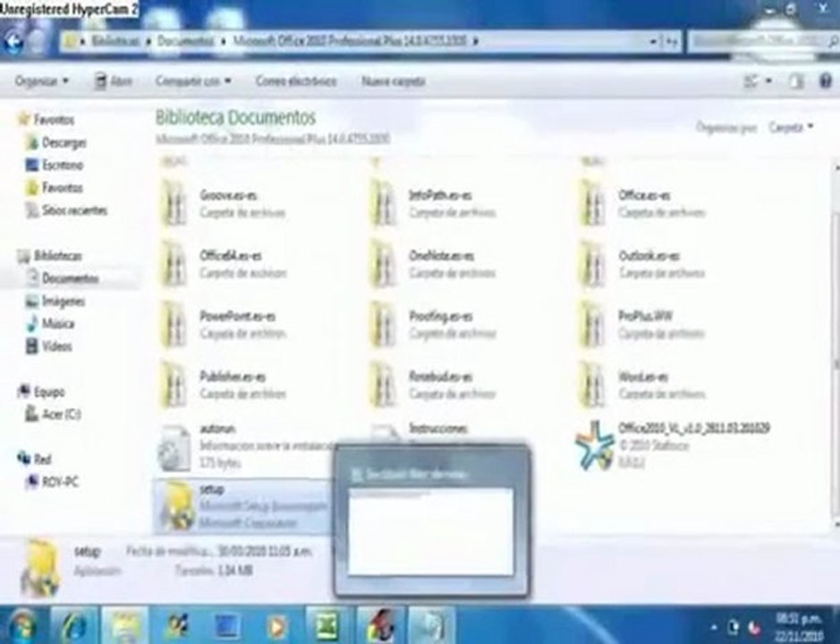
Task: Click Documentos in address bar breadcrumb
Action: (185, 41)
